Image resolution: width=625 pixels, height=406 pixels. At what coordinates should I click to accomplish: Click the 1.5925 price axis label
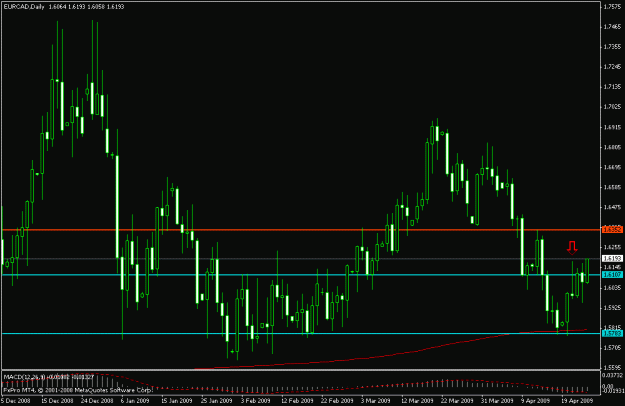[x=613, y=308]
